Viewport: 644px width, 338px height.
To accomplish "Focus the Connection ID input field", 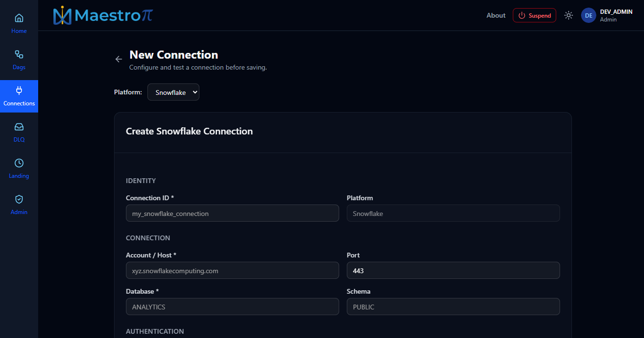I will pyautogui.click(x=232, y=213).
